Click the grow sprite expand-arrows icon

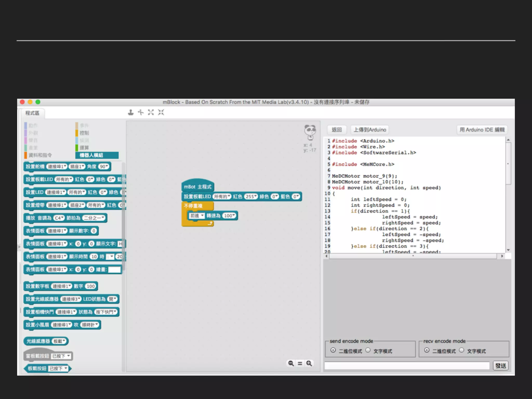(x=151, y=112)
